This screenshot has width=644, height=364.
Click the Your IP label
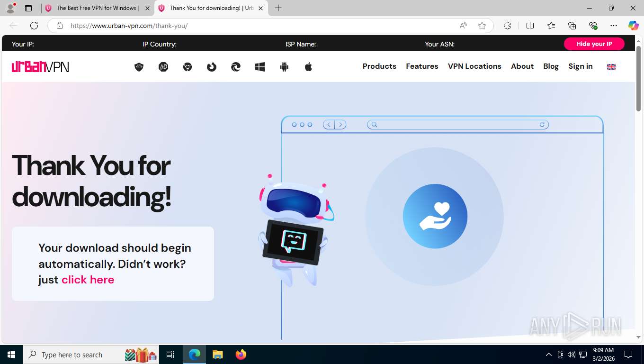point(23,44)
